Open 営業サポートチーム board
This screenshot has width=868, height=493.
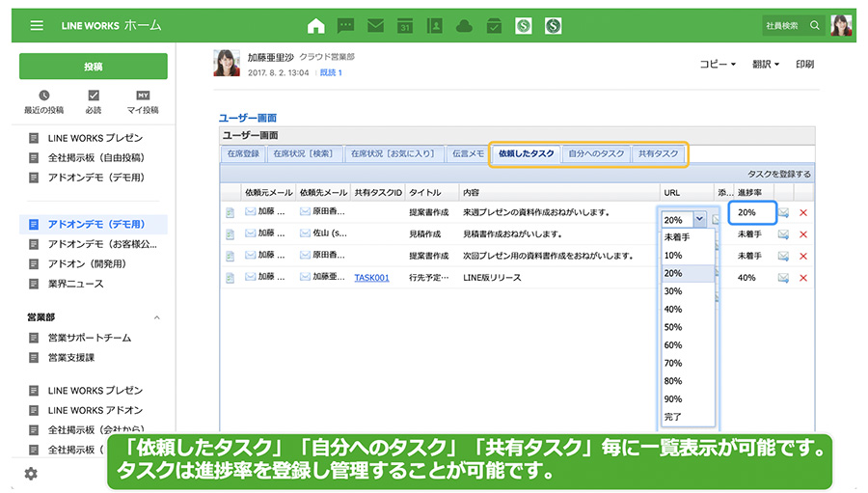[89, 338]
